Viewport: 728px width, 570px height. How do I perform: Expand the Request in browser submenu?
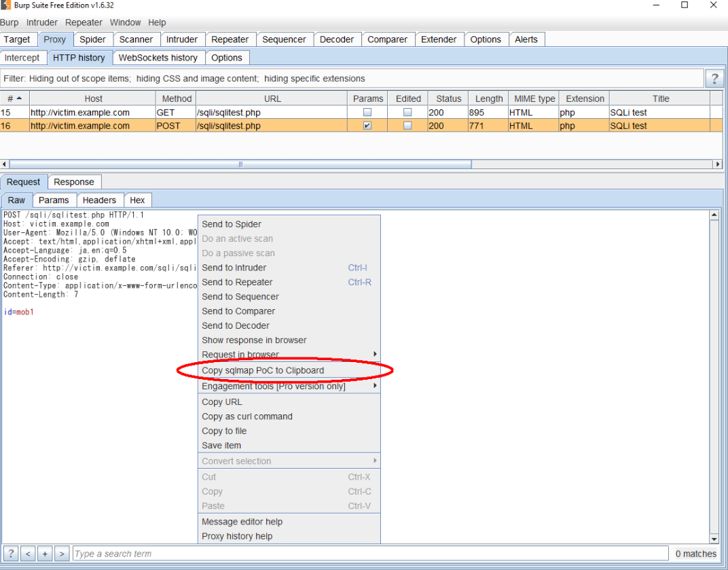289,355
